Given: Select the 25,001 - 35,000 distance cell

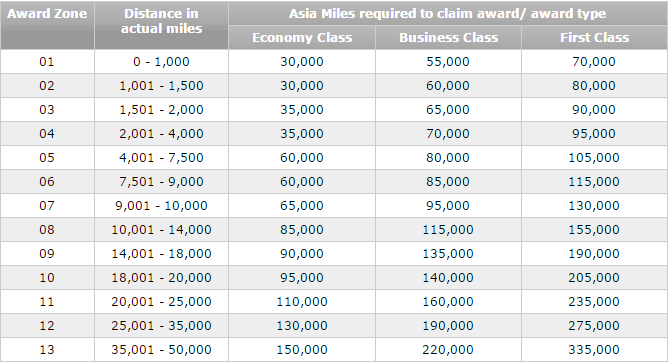Looking at the screenshot, I should pos(161,325).
